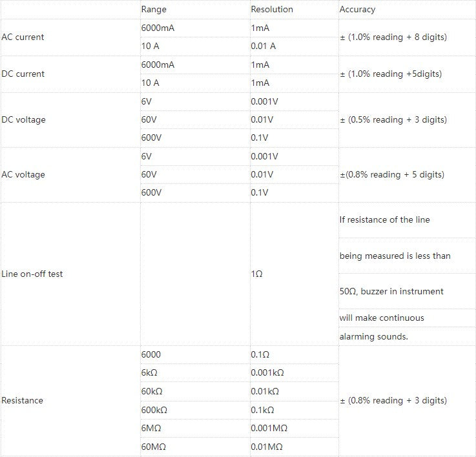The height and width of the screenshot is (457, 476).
Task: Click the ±(0.8% reading + 5 digits) cell
Action: [392, 174]
